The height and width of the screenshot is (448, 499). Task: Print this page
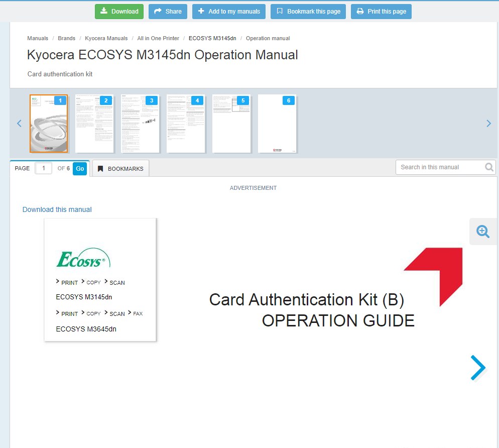(381, 12)
